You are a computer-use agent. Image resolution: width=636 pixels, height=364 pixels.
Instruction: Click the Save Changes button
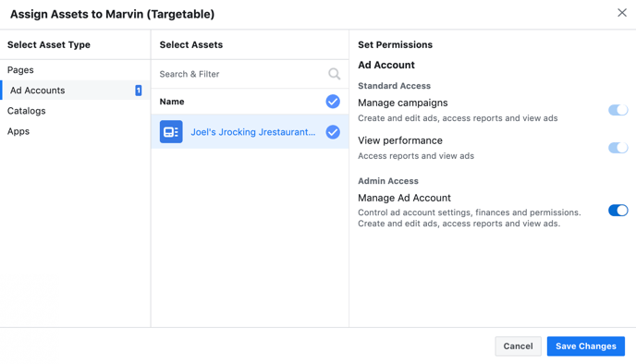(x=586, y=346)
